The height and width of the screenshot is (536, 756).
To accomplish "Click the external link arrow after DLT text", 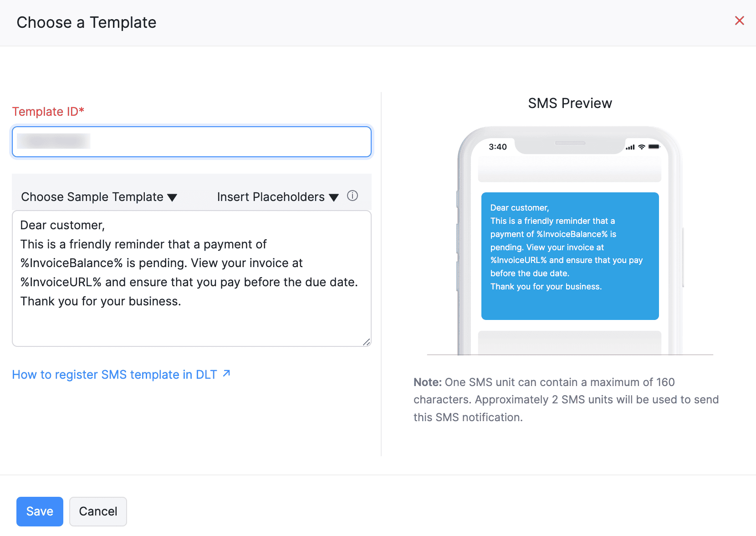I will (x=226, y=373).
